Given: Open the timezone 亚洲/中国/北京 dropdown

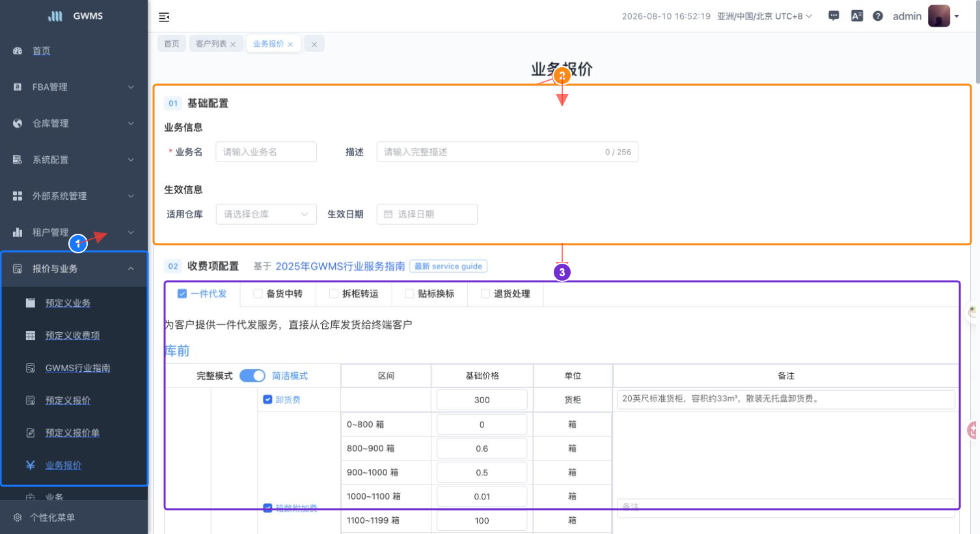Looking at the screenshot, I should coord(765,16).
